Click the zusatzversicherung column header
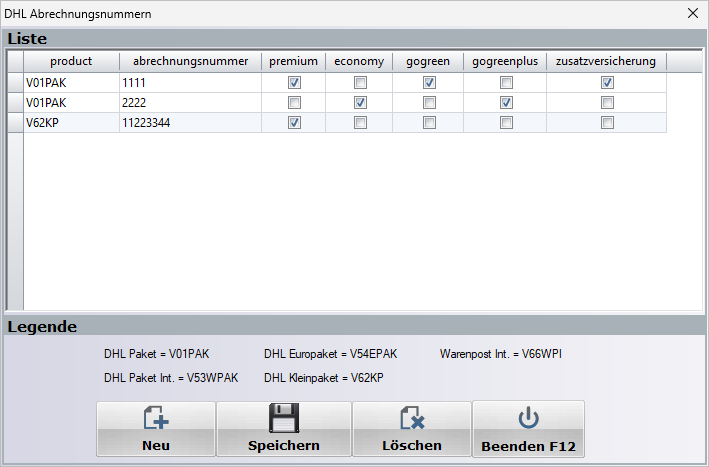 click(606, 61)
